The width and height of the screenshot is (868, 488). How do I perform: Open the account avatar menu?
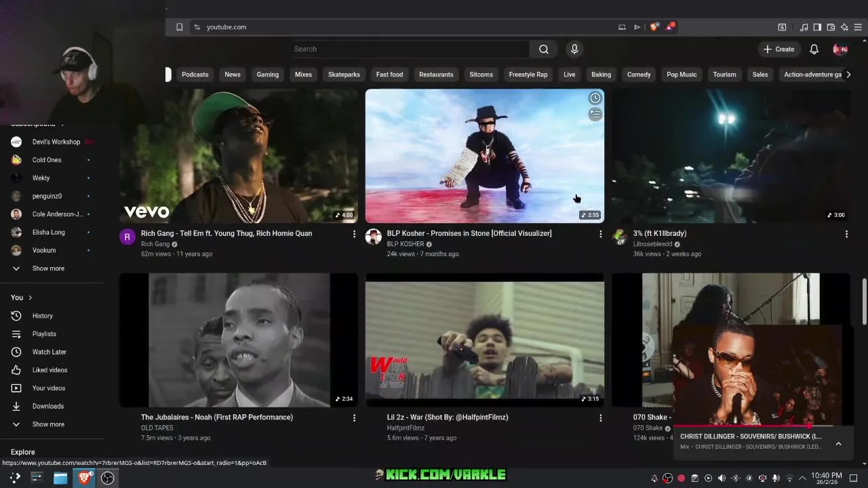pos(840,49)
